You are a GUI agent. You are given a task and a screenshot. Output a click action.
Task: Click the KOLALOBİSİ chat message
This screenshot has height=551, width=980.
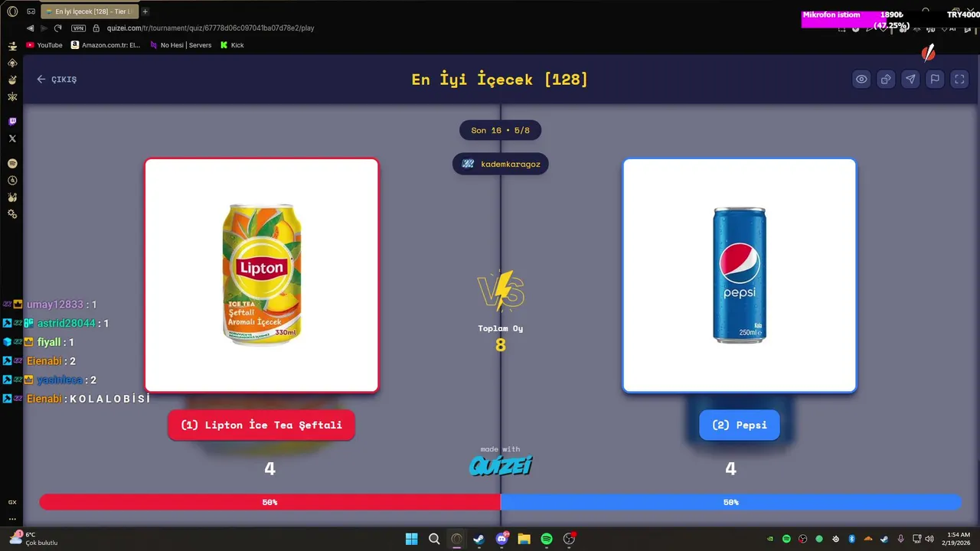click(x=76, y=399)
